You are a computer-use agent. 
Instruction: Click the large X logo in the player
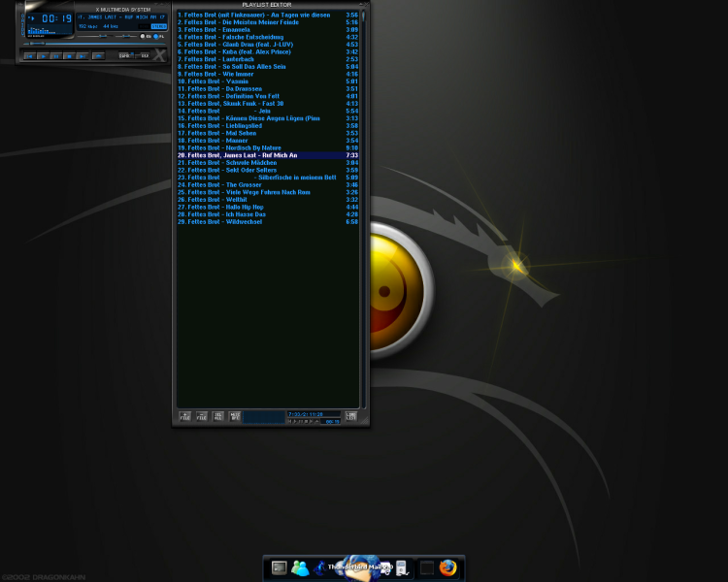[x=160, y=54]
